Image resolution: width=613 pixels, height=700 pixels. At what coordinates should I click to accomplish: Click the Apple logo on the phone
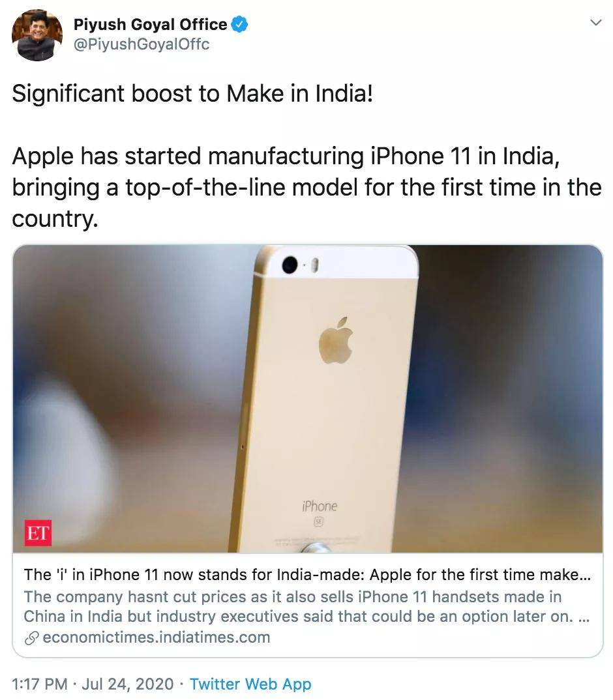pos(336,340)
